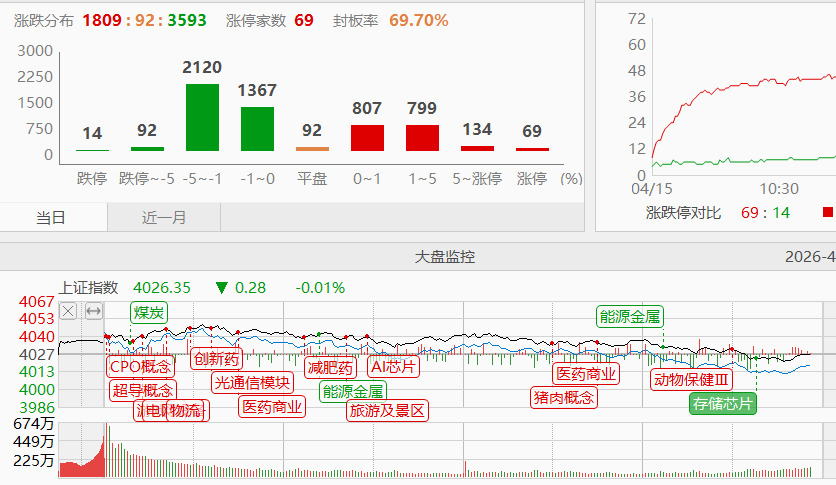Screen dimensions: 836x485
Task: Click the orange 平盘 bar labeled 92
Action: (312, 149)
